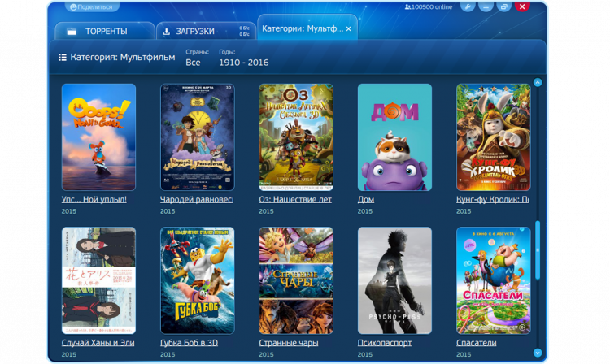
Task: Open the Странные чары poster
Action: point(296,280)
